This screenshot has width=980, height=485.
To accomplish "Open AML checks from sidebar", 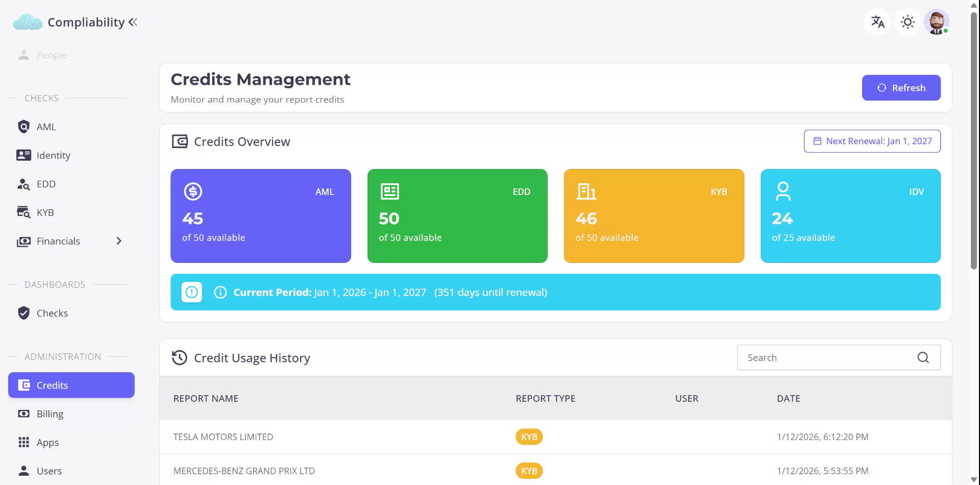I will point(46,127).
